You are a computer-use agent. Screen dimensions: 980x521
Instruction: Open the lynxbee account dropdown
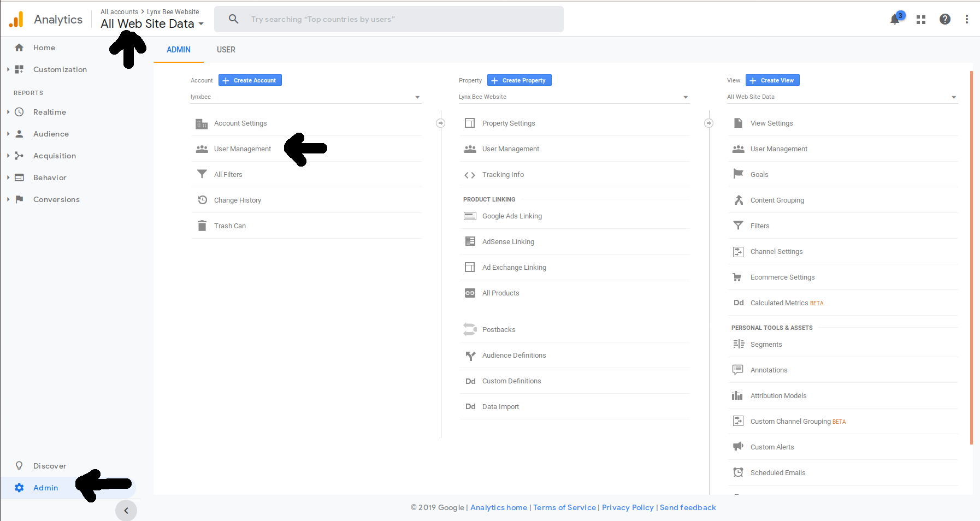417,97
